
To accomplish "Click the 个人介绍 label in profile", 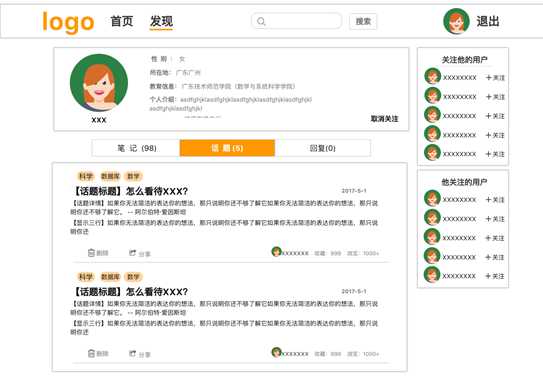I will [163, 100].
